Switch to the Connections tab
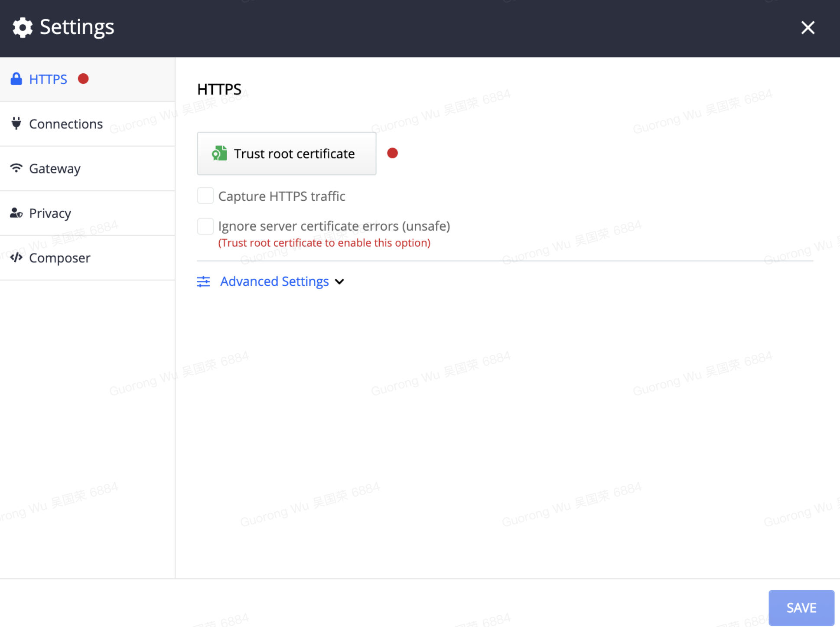 [x=66, y=124]
